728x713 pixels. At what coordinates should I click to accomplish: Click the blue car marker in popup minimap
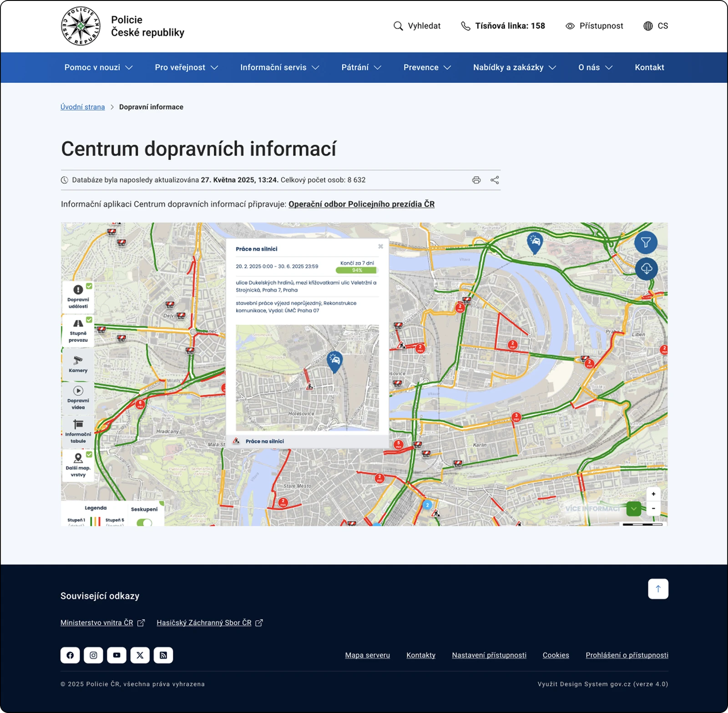tap(335, 362)
